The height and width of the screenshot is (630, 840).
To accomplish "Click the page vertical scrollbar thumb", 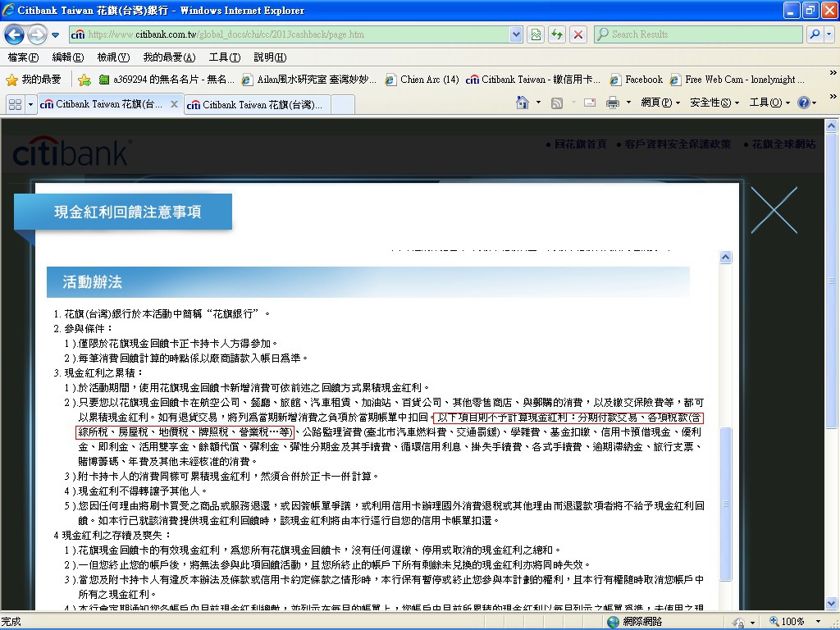I will coord(832,281).
